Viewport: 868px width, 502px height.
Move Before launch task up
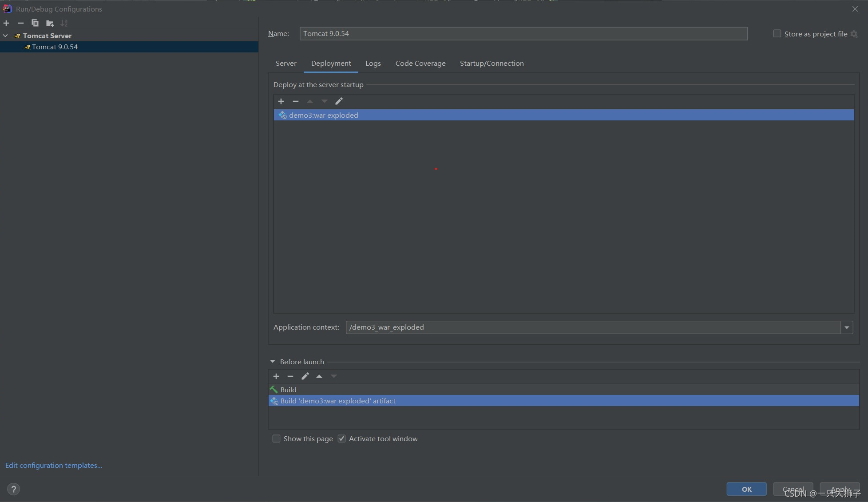(x=319, y=376)
